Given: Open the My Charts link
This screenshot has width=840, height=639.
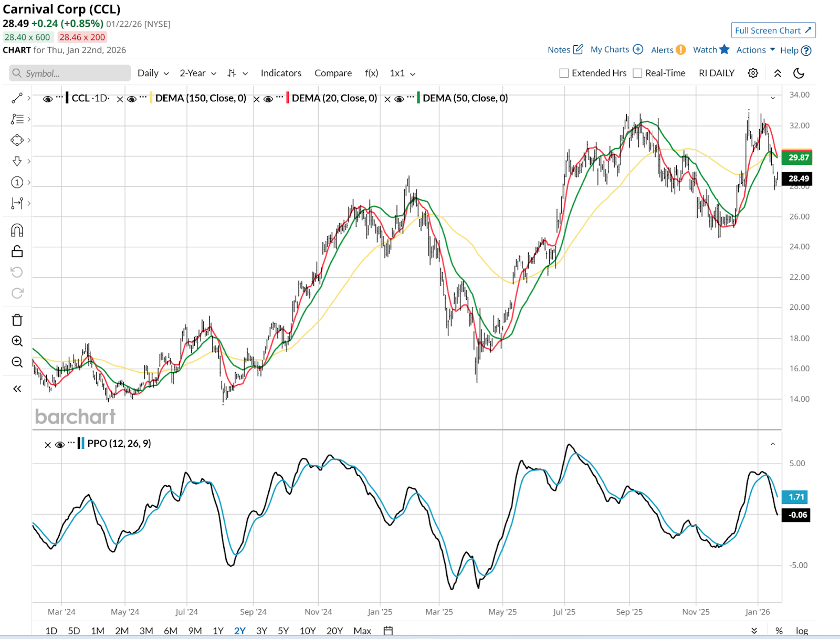Looking at the screenshot, I should pos(616,50).
